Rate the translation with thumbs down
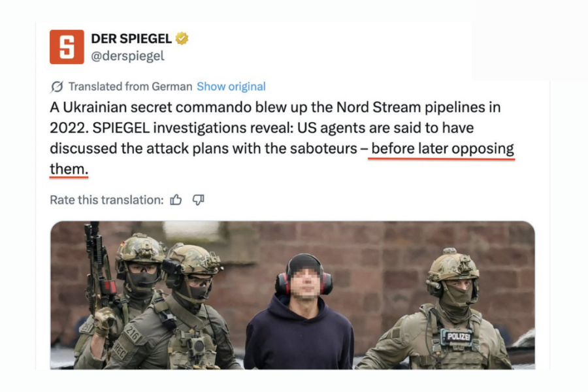Image resolution: width=588 pixels, height=392 pixels. [198, 200]
